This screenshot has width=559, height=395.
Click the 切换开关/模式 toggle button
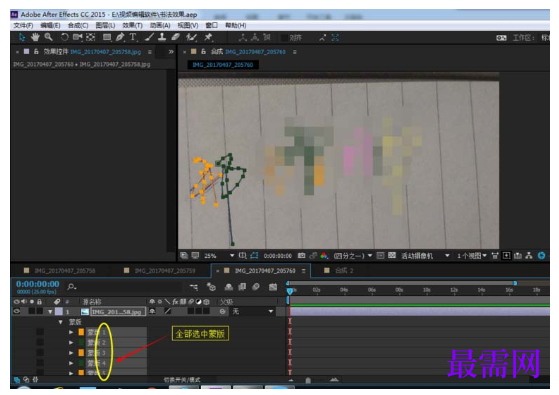coord(182,380)
